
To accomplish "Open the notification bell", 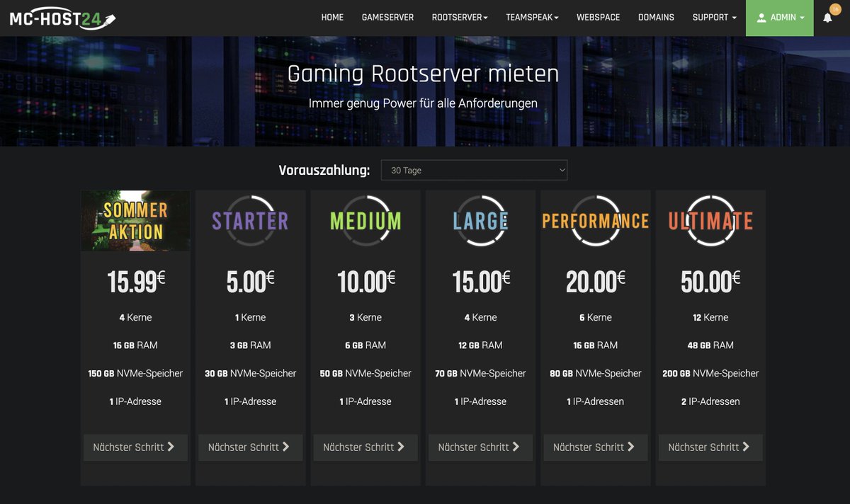I will coord(828,18).
